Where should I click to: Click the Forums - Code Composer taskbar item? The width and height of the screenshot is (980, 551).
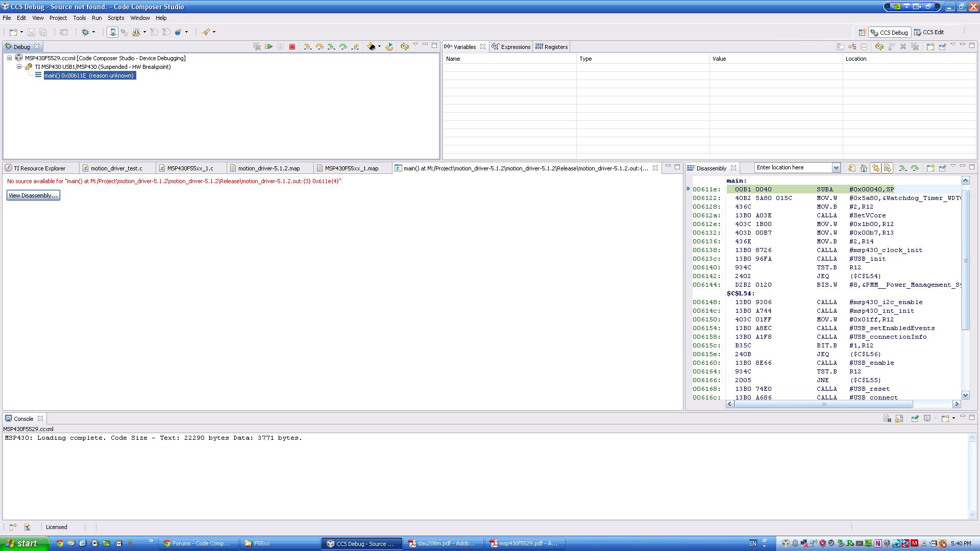point(197,543)
